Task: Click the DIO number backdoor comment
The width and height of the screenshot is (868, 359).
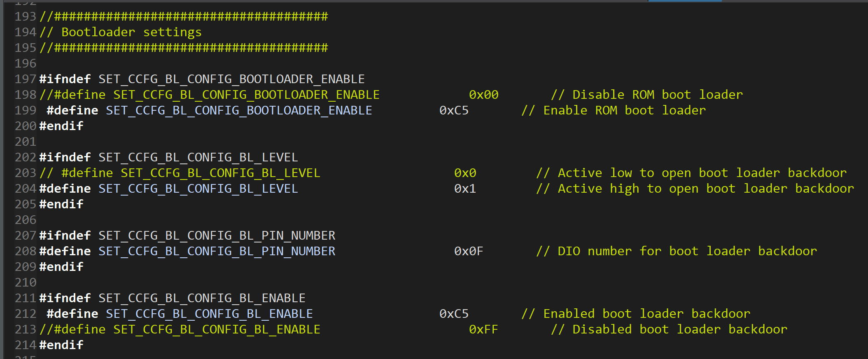Action: click(677, 251)
